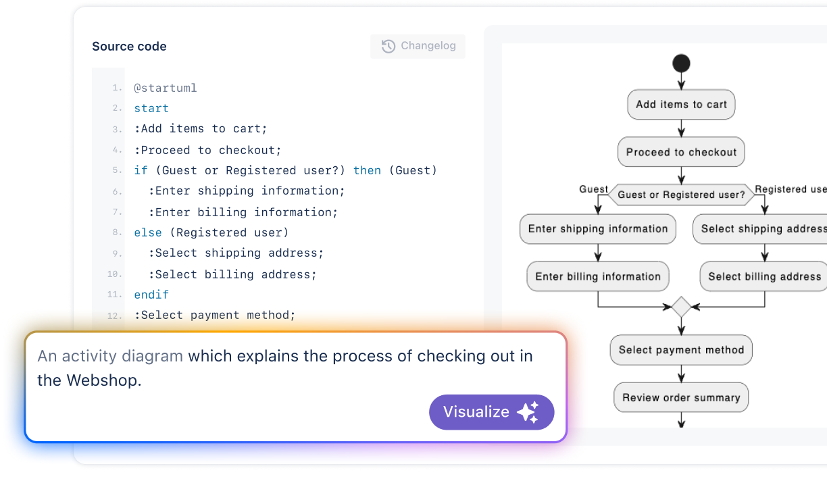
Task: Click the 'Source code' panel heading
Action: (129, 47)
